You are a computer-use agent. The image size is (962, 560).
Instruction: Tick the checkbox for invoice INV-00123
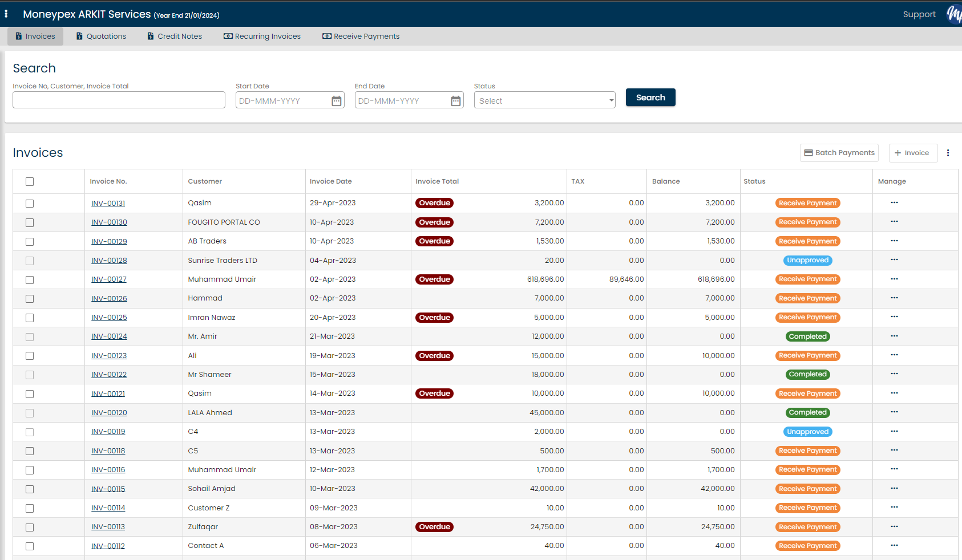pyautogui.click(x=29, y=355)
